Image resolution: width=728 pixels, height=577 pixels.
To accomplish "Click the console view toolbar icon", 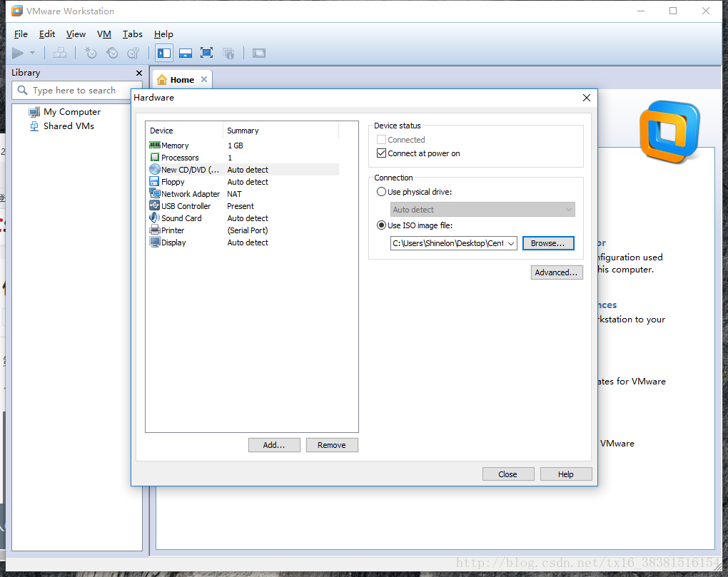I will 258,53.
